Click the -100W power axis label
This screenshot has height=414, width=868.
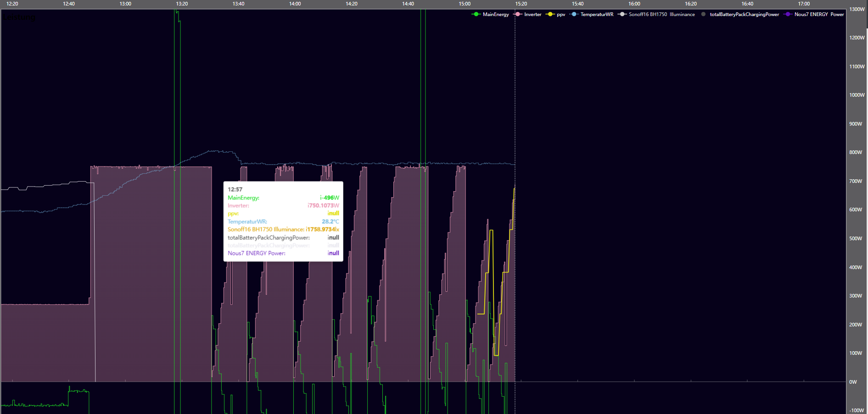[x=857, y=410]
